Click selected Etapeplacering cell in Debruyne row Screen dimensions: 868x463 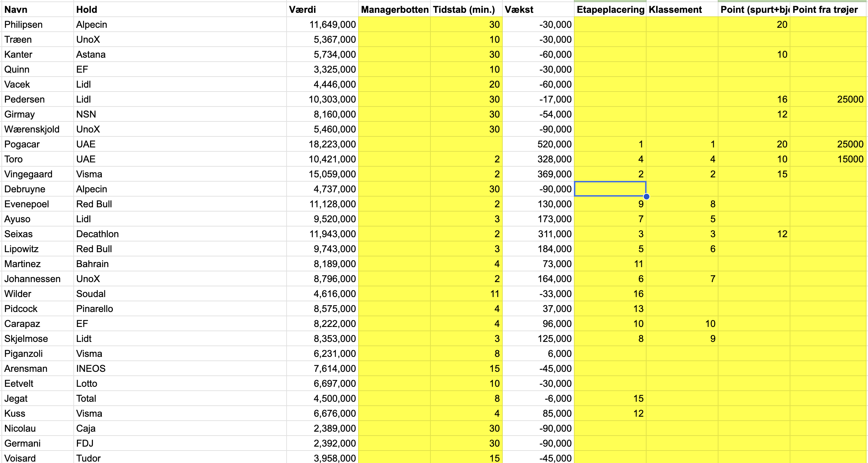pos(610,189)
